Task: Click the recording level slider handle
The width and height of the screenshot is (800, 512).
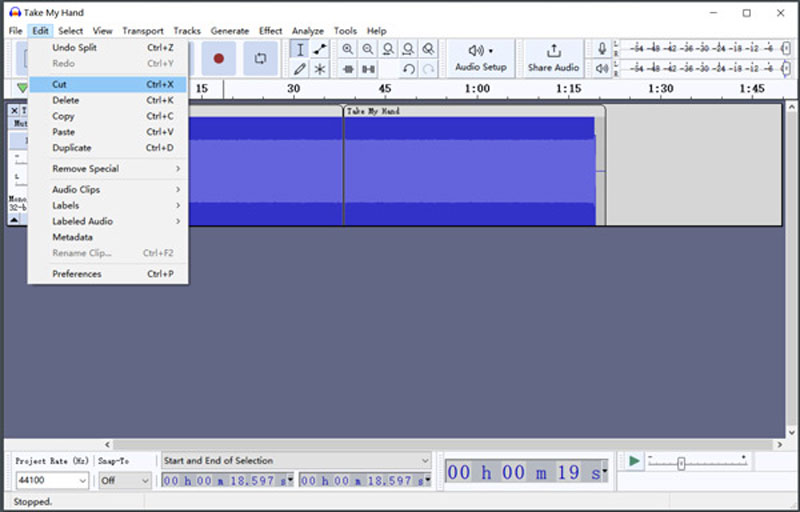Action: [x=786, y=48]
